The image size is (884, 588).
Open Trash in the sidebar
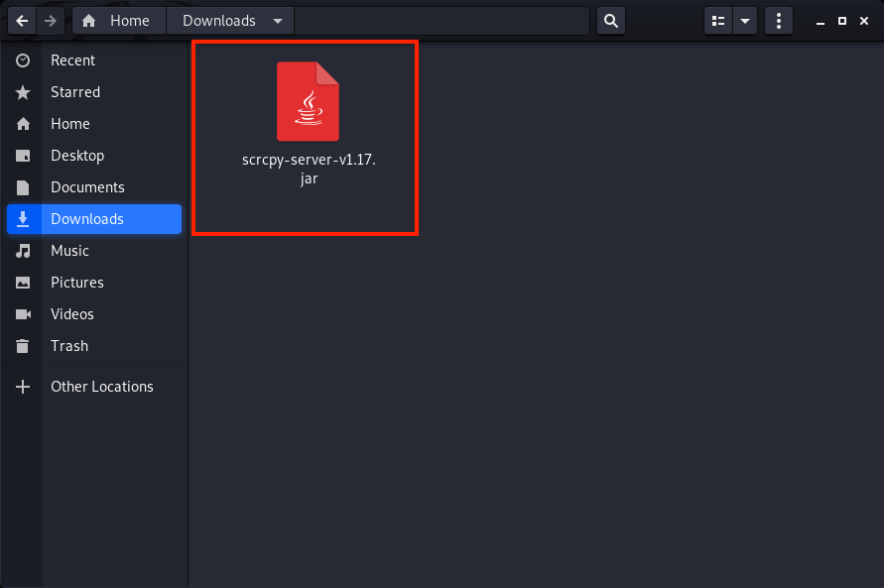(94, 346)
